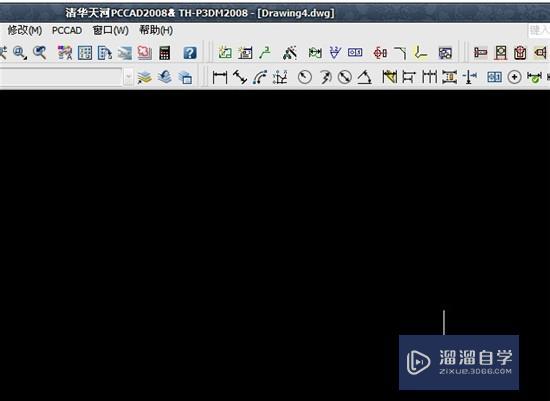The image size is (550, 401).
Task: Select the dimension break tool
Action: point(470,77)
